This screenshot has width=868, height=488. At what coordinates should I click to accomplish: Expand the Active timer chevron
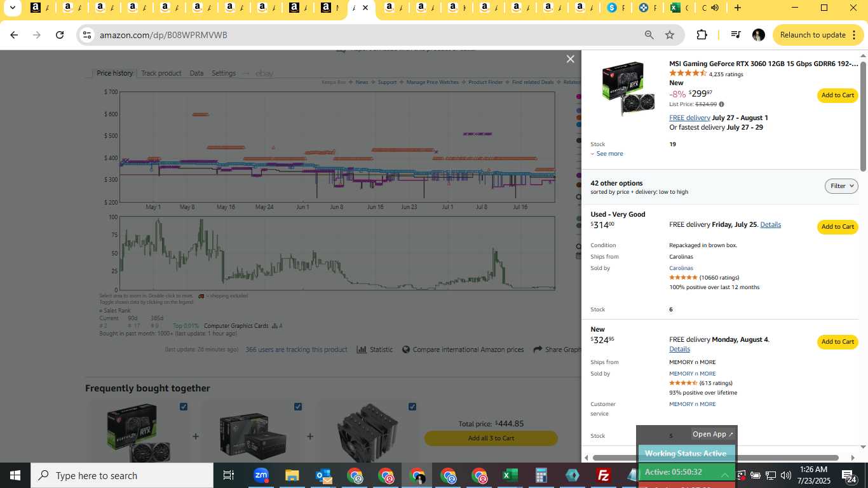click(x=724, y=473)
